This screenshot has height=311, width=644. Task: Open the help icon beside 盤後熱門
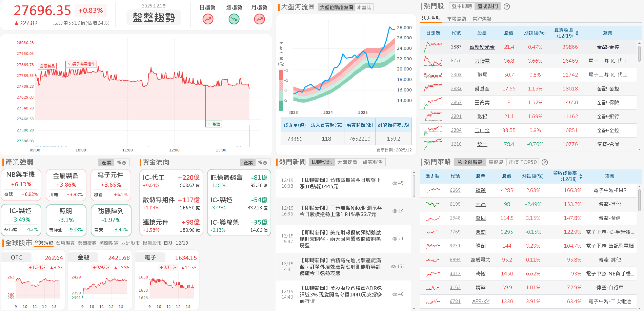click(506, 6)
